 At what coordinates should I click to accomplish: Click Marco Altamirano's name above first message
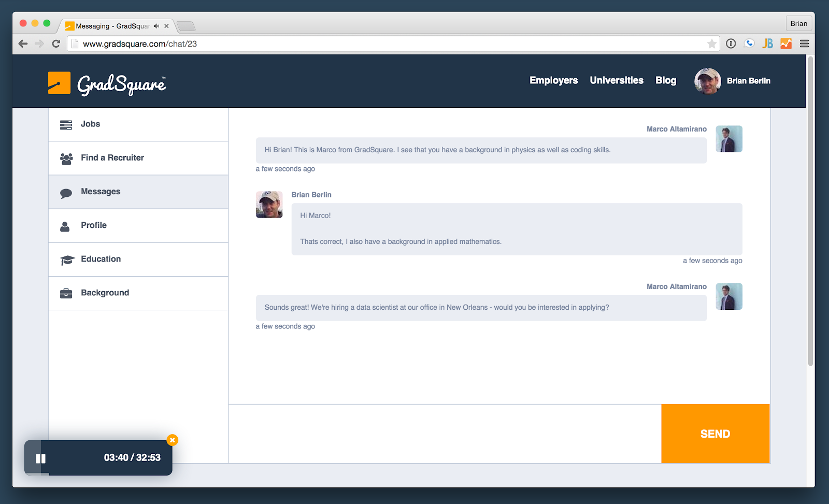point(677,129)
